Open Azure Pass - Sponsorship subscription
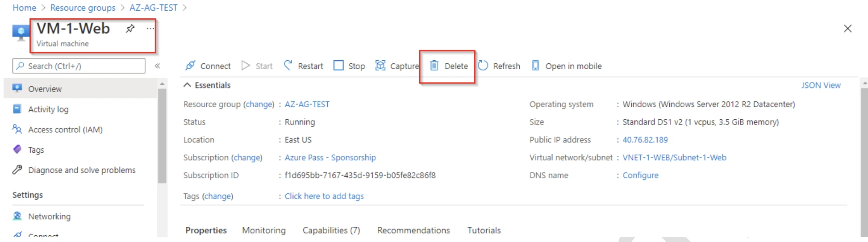This screenshot has height=242, width=868. 330,157
